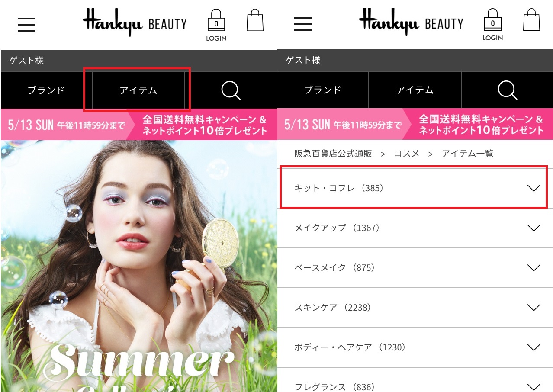Expand キット・コフレ (385) category
The image size is (553, 392).
[415, 188]
